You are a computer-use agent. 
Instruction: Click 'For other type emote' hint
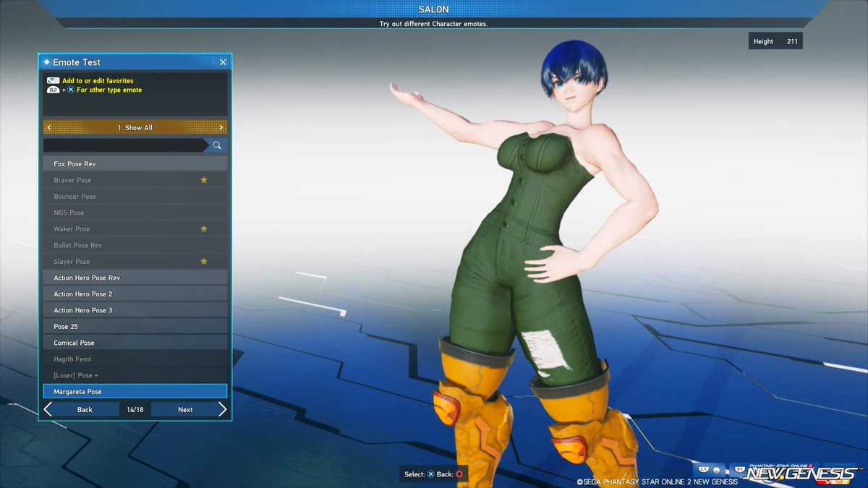[x=109, y=90]
